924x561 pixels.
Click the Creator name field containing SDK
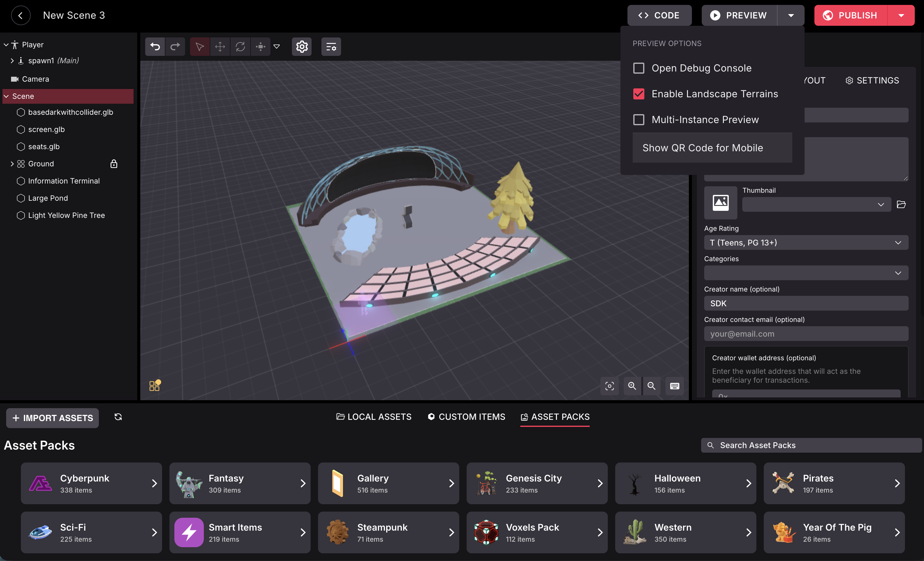(806, 304)
